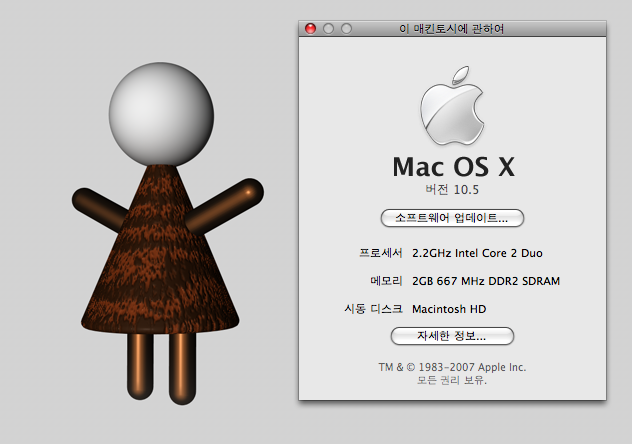Click the TM & © 1983–2007 Apple Inc. text

(452, 367)
